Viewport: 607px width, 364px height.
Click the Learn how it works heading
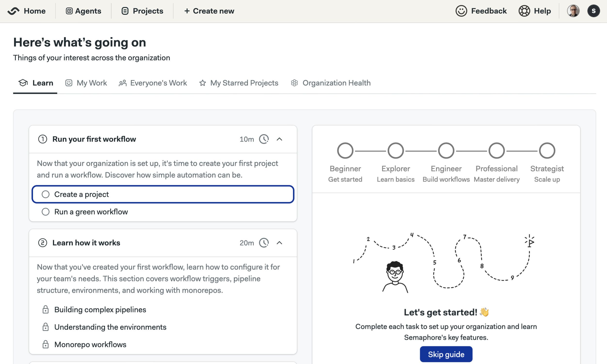tap(86, 243)
